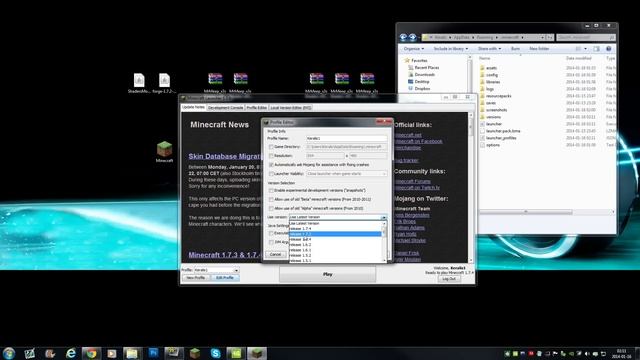Open Internet Explorer from the taskbar
This screenshot has height=360, width=640.
71,353
